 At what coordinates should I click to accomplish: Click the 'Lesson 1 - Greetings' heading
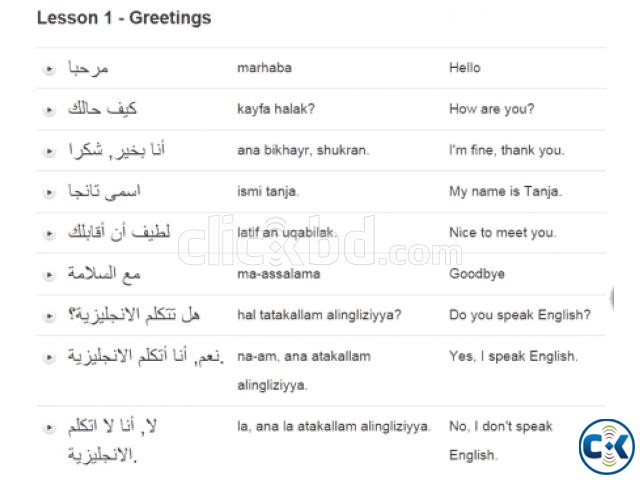(123, 18)
